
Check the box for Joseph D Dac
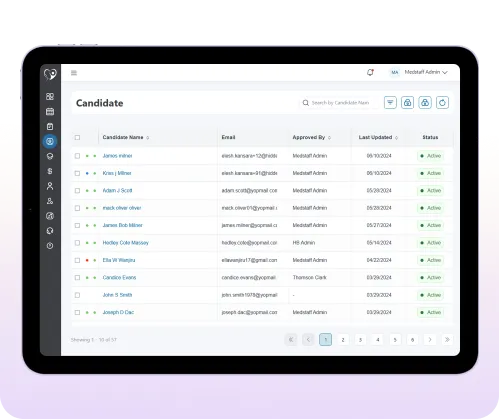tap(77, 312)
